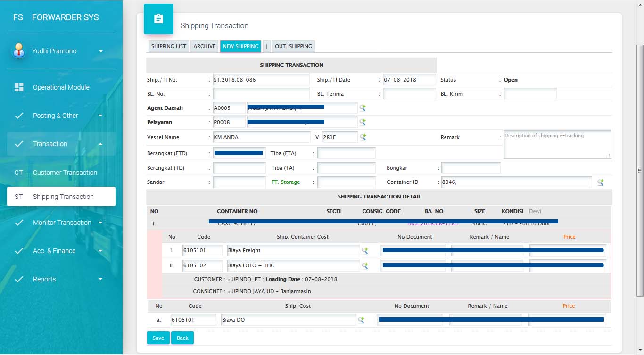The width and height of the screenshot is (644, 355).
Task: Open lookup icon for Biaya LOLO + THC
Action: pyautogui.click(x=364, y=266)
